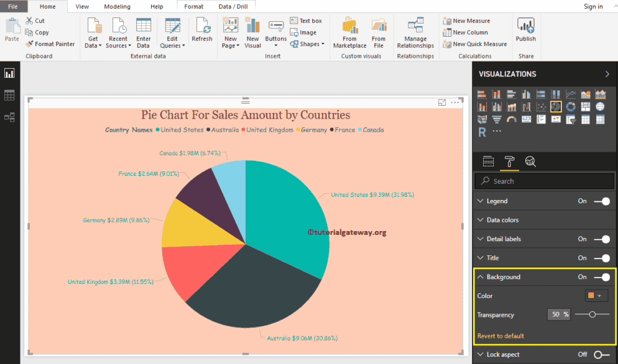Select the clustered column chart visual

pyautogui.click(x=526, y=94)
